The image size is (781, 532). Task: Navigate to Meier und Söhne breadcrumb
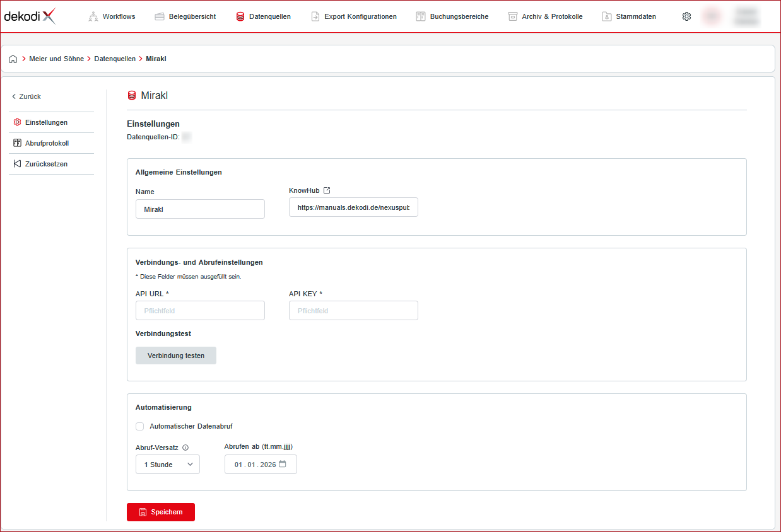click(56, 59)
